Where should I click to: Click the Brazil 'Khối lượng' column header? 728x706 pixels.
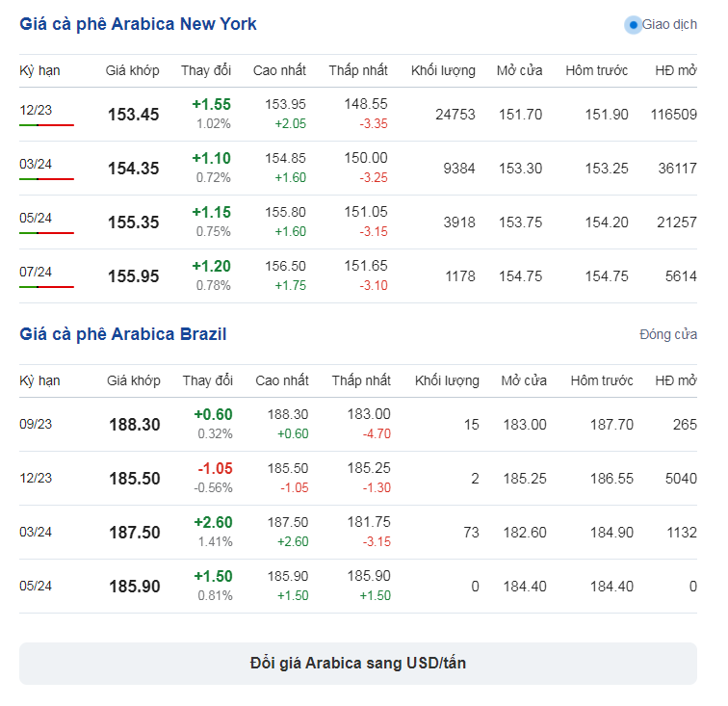coord(447,380)
